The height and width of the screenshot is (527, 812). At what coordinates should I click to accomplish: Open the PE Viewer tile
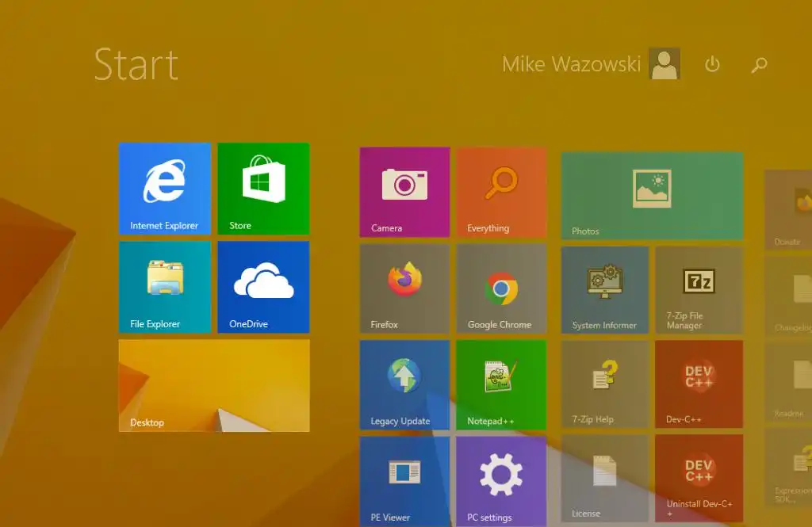pyautogui.click(x=404, y=482)
